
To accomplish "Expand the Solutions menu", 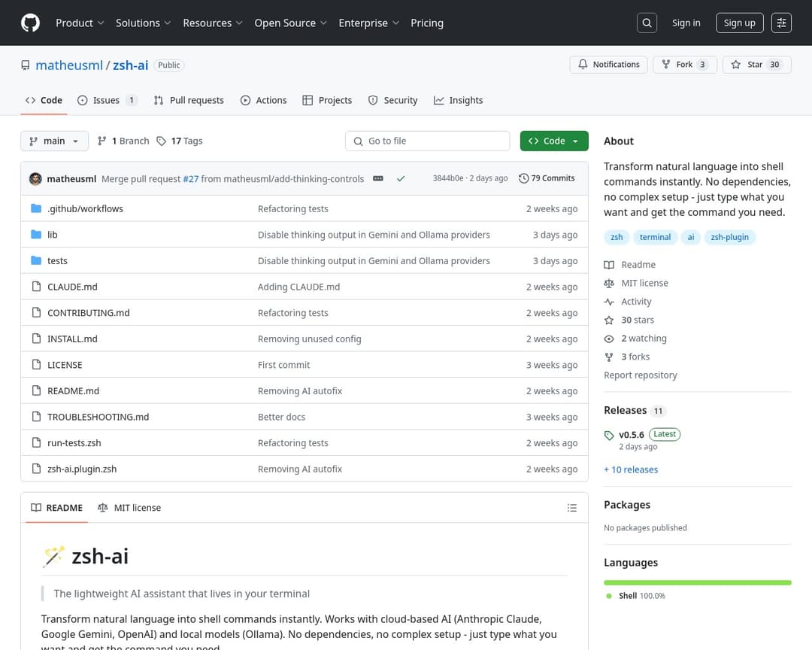I will pyautogui.click(x=143, y=23).
